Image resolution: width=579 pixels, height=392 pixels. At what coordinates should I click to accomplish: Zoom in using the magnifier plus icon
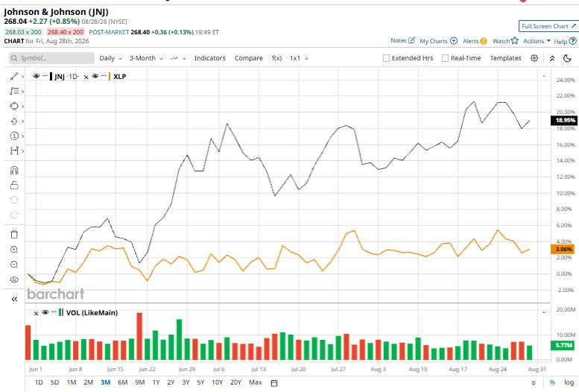(x=14, y=250)
